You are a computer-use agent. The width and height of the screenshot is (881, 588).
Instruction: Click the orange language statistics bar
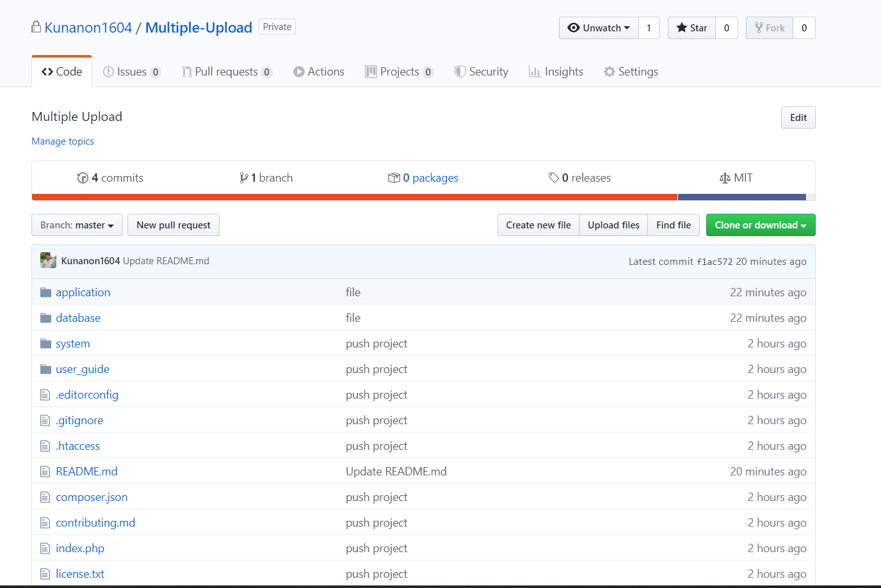point(352,197)
